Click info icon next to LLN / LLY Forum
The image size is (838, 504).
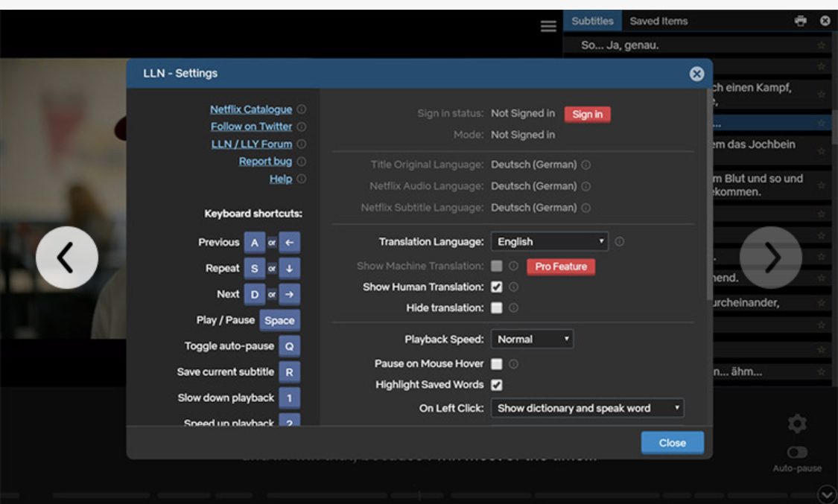point(302,144)
